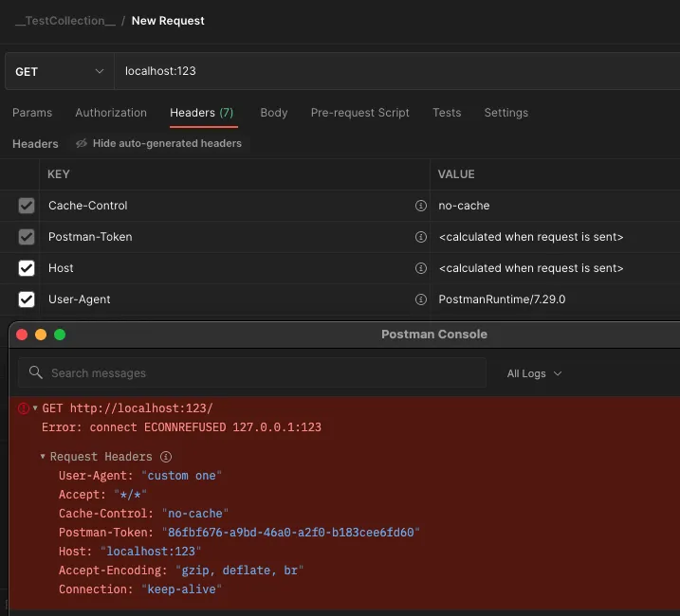Open the Settings tab

(506, 113)
